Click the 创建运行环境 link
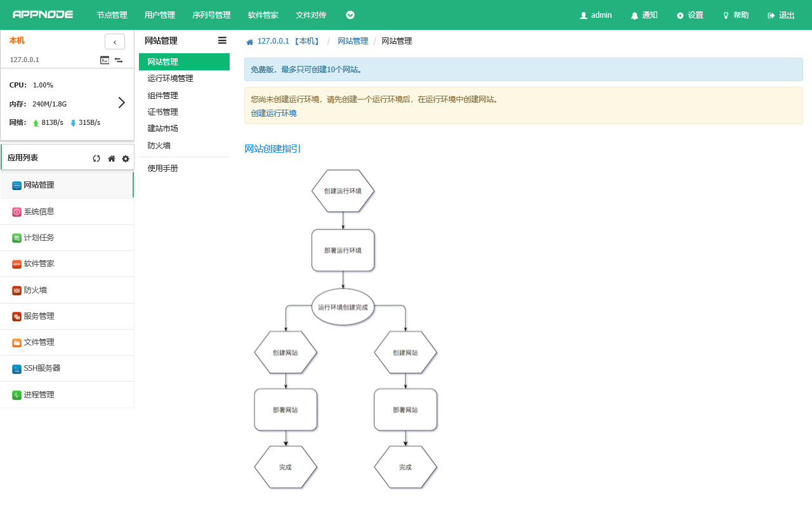Screen dimensions: 812x521 click(273, 113)
